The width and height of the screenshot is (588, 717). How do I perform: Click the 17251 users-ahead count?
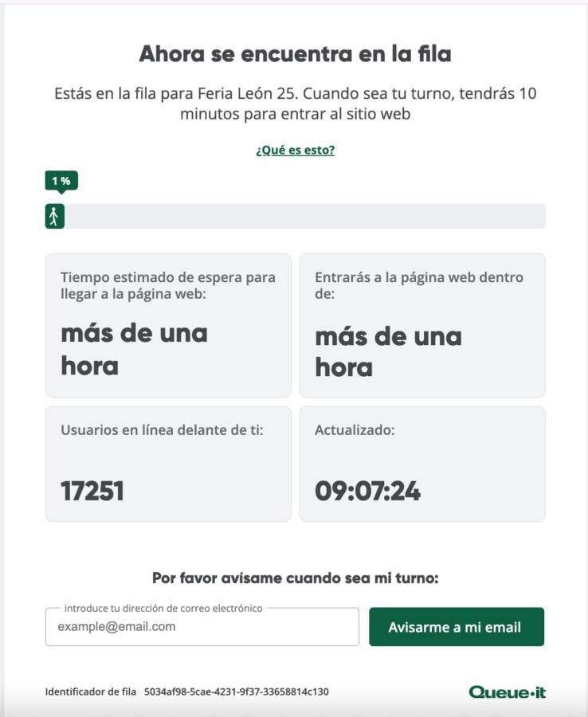pos(92,491)
